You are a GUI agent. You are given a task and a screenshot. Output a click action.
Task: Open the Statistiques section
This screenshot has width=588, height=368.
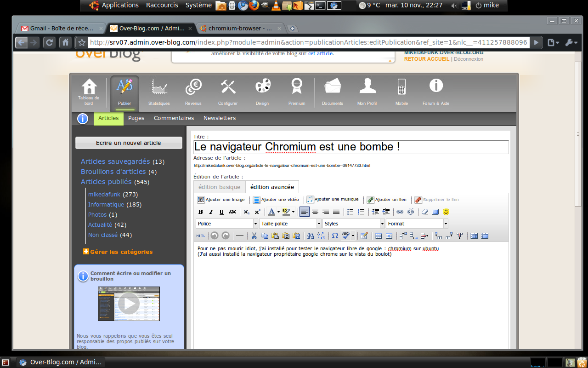coord(159,92)
